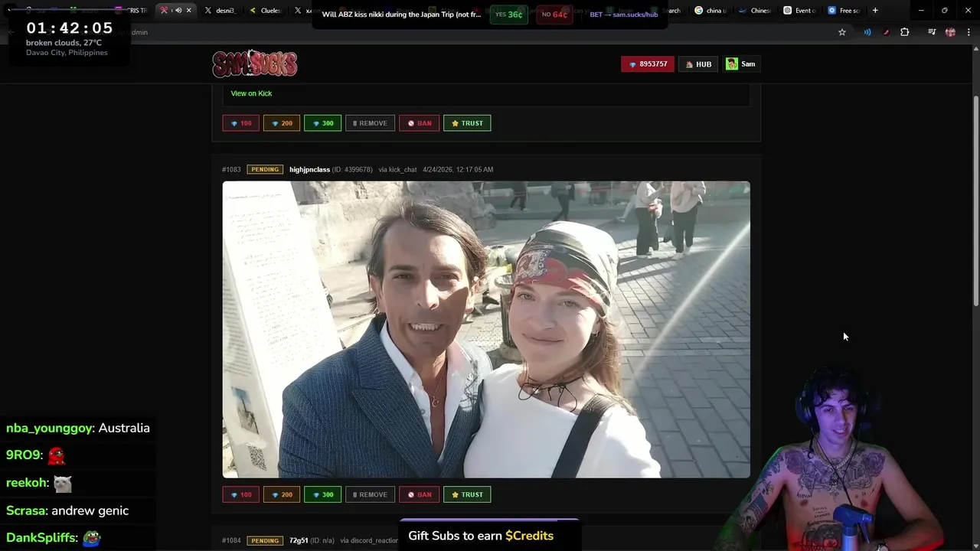Click the 'DankSpliffs' chat message
Screen dimensions: 980x551
[54, 538]
